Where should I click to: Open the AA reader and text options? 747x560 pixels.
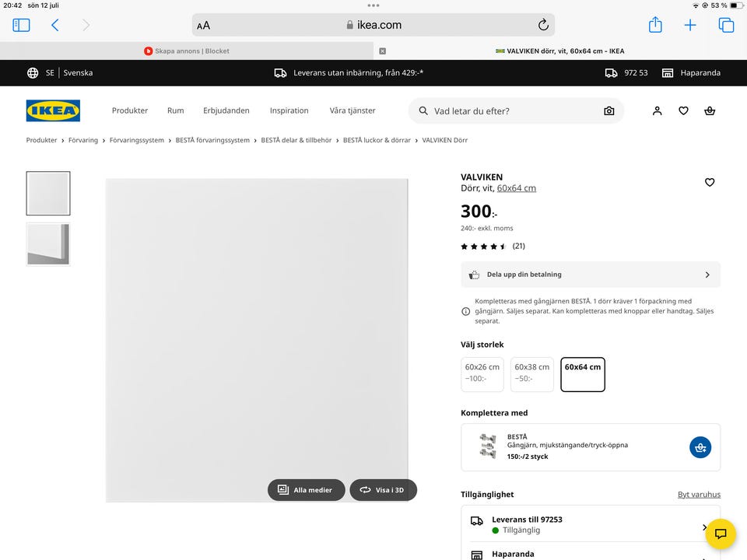pos(203,25)
